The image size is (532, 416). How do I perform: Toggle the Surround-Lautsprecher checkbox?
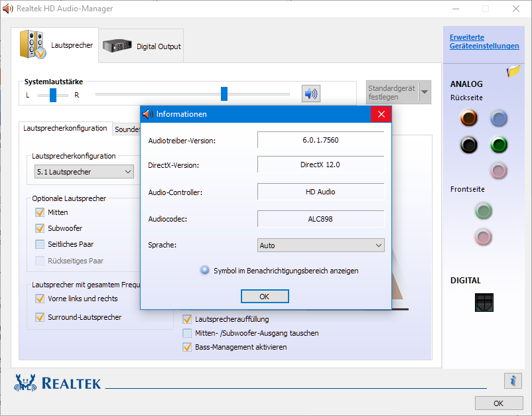click(40, 317)
